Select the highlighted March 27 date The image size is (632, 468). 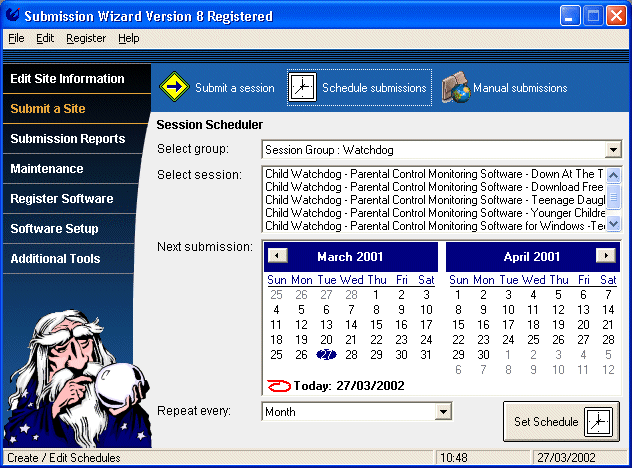[326, 355]
